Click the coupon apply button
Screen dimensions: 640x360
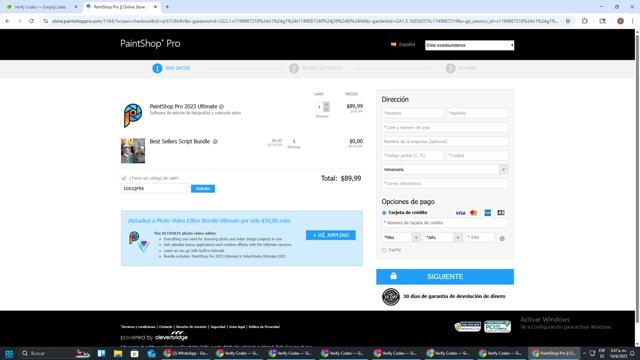tap(203, 189)
